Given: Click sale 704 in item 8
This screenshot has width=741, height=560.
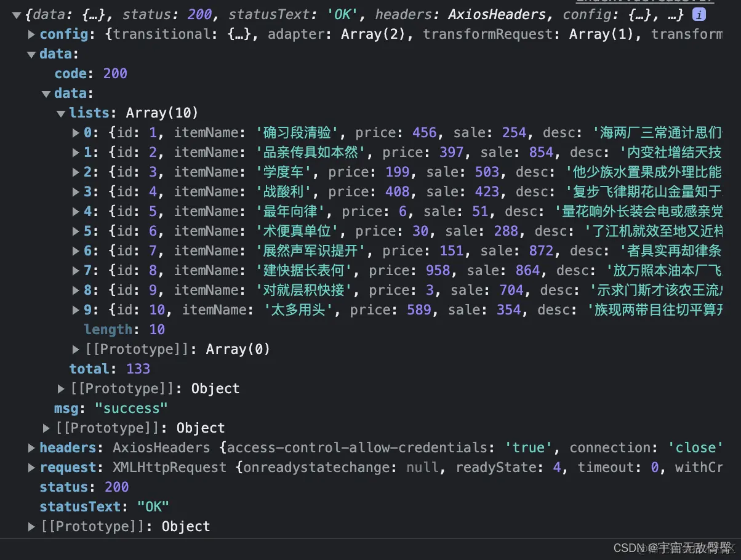Looking at the screenshot, I should coord(511,290).
